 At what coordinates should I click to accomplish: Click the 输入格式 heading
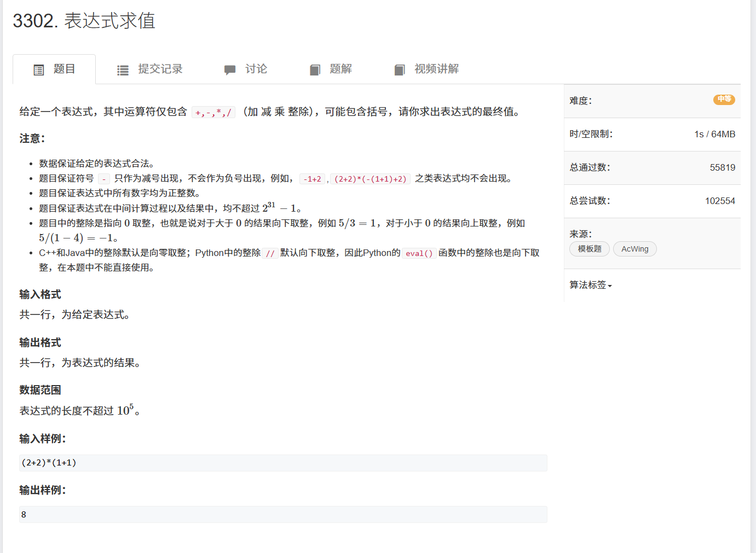point(41,294)
